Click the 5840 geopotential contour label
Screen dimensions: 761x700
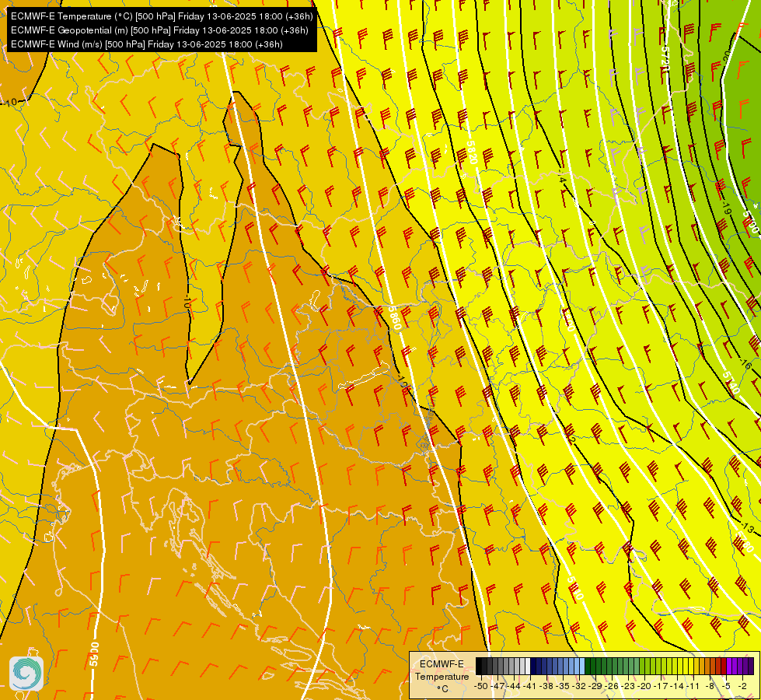point(574,589)
